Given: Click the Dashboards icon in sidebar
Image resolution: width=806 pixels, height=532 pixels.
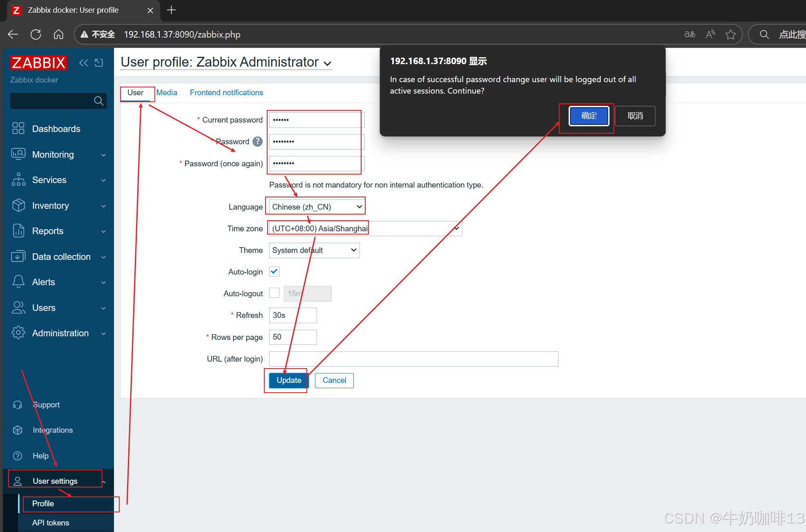Looking at the screenshot, I should [18, 129].
